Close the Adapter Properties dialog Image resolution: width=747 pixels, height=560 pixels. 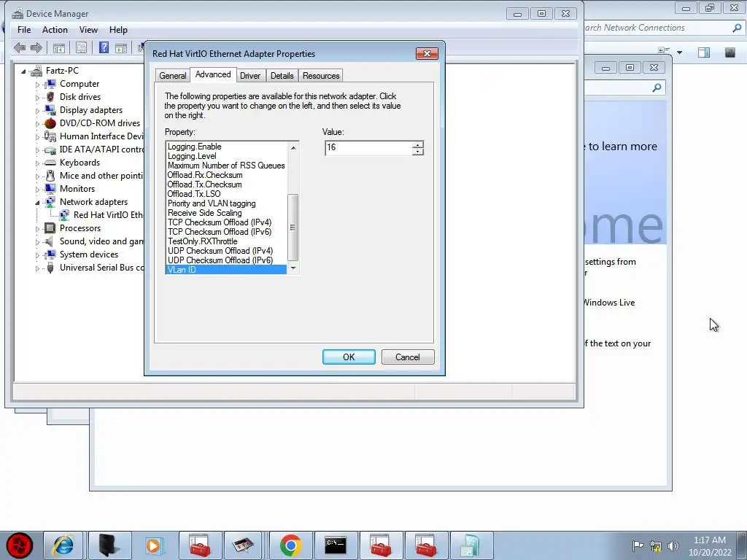point(427,54)
